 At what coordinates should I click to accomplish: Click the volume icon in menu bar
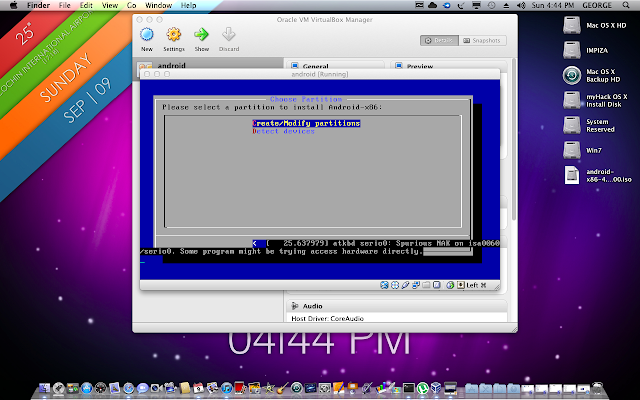(521, 5)
